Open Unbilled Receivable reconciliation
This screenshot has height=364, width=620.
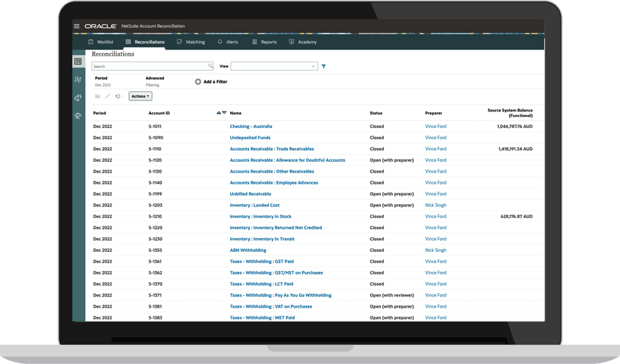click(251, 194)
